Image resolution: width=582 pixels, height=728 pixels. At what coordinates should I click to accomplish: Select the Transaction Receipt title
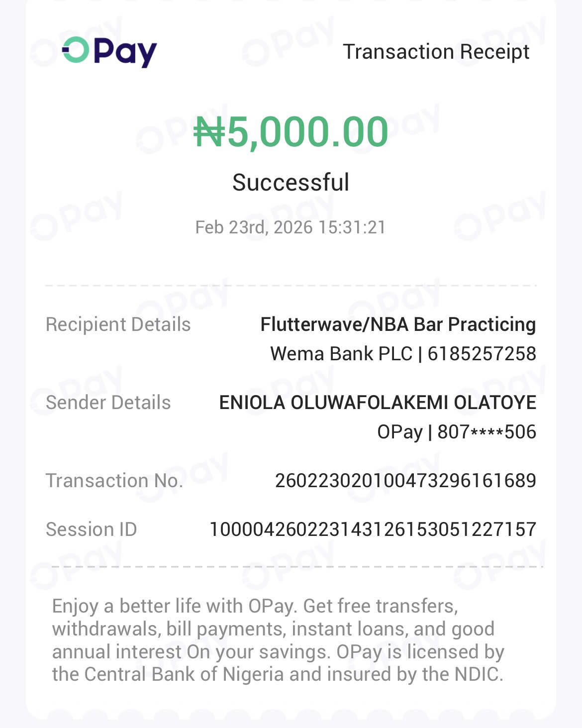pos(436,52)
